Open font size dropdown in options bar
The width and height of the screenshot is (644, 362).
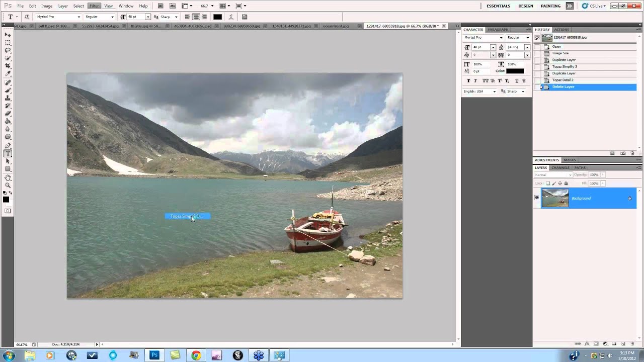point(147,17)
